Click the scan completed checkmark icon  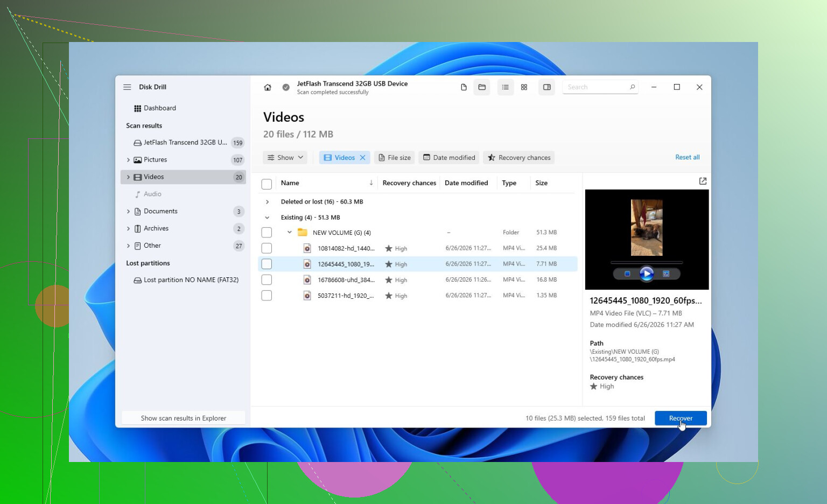[286, 87]
